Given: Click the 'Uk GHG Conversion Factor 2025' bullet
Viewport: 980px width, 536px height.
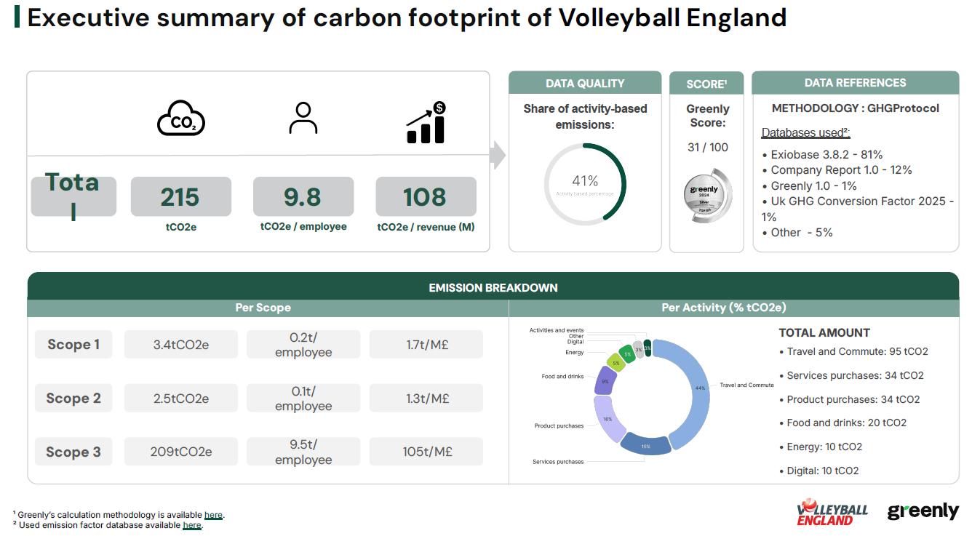Looking at the screenshot, I should click(x=858, y=209).
